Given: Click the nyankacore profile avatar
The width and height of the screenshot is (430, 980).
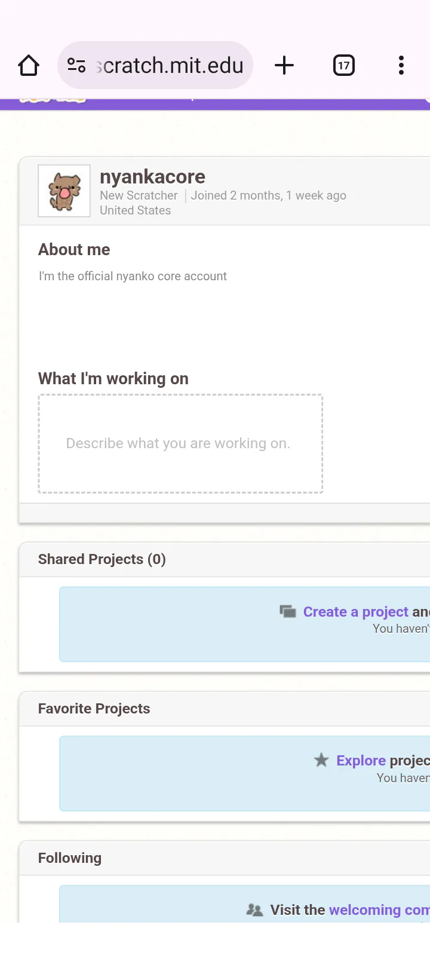Looking at the screenshot, I should pos(64,191).
